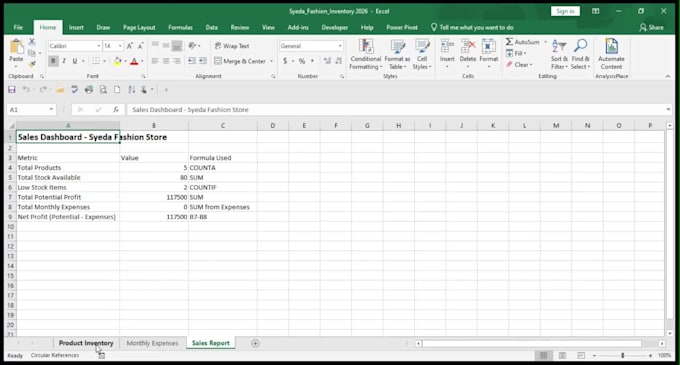Click the Format Painter brush icon
This screenshot has height=365, width=680.
32,64
